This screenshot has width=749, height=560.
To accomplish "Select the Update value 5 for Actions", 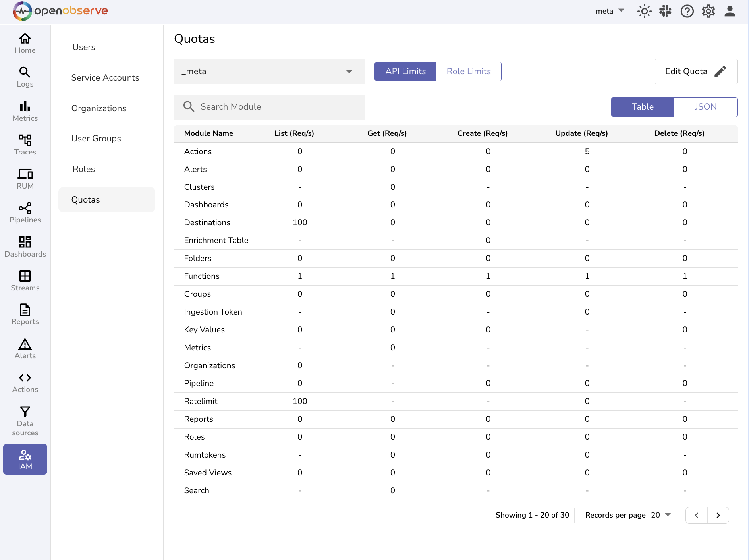I will [x=587, y=151].
